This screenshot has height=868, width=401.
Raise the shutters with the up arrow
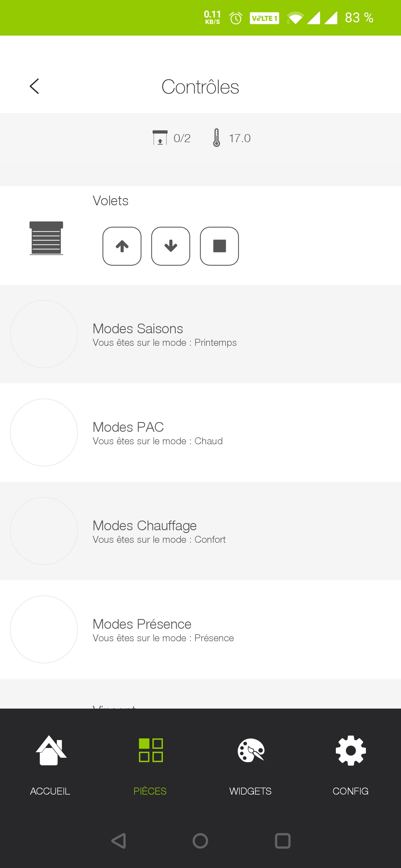(x=122, y=246)
